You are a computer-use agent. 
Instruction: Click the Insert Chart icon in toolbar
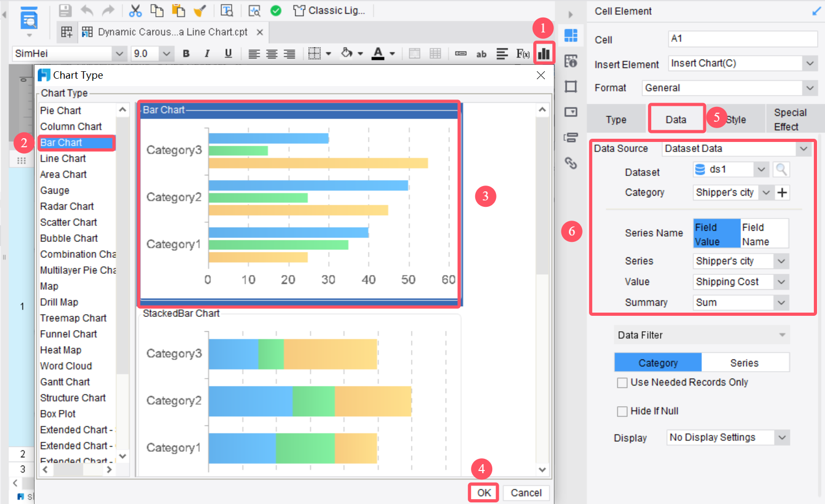pyautogui.click(x=544, y=53)
